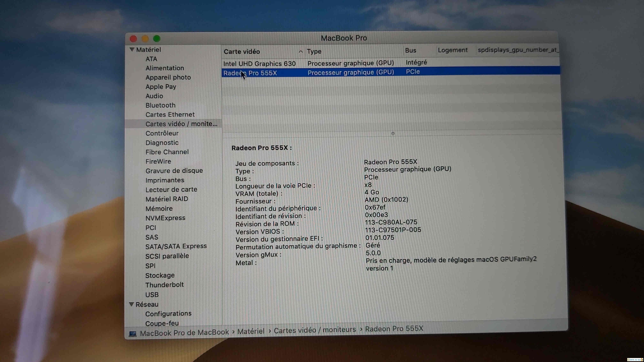Select SAS in the sidebar
Image resolution: width=644 pixels, height=362 pixels.
(152, 237)
